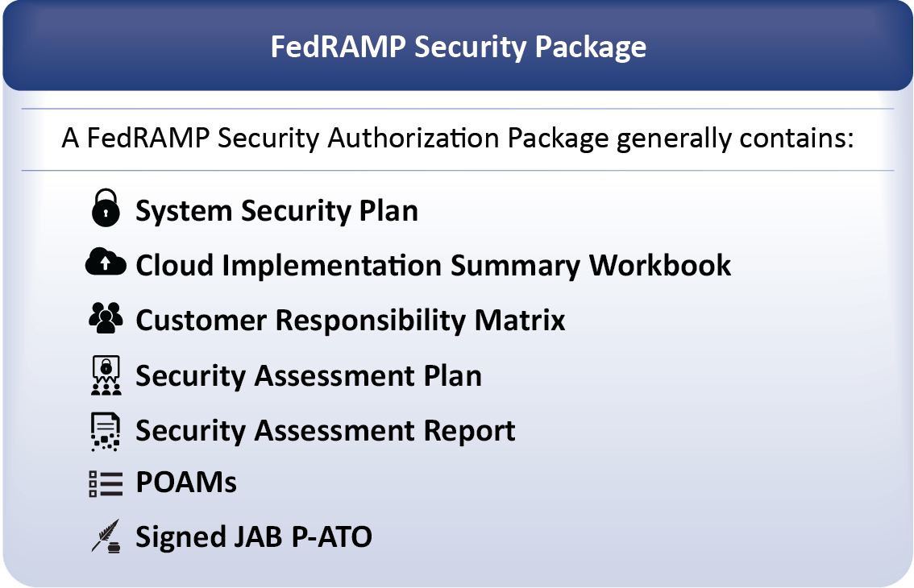Open Customer Responsibility Matrix item

click(x=351, y=321)
